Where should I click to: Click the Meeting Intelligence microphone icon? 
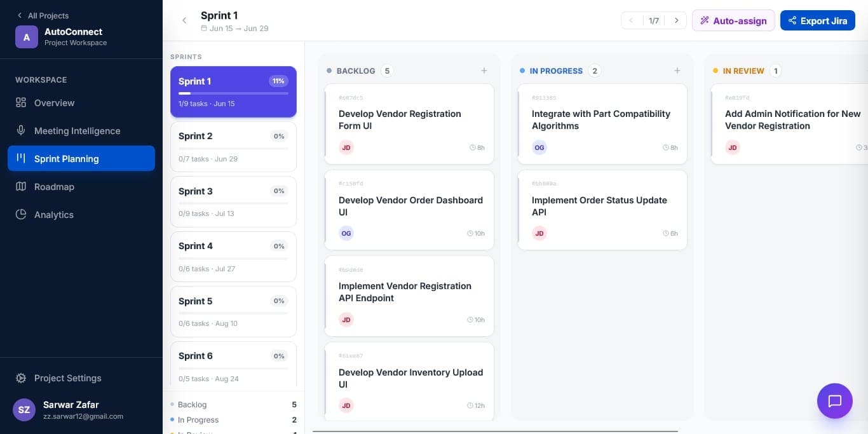[21, 131]
